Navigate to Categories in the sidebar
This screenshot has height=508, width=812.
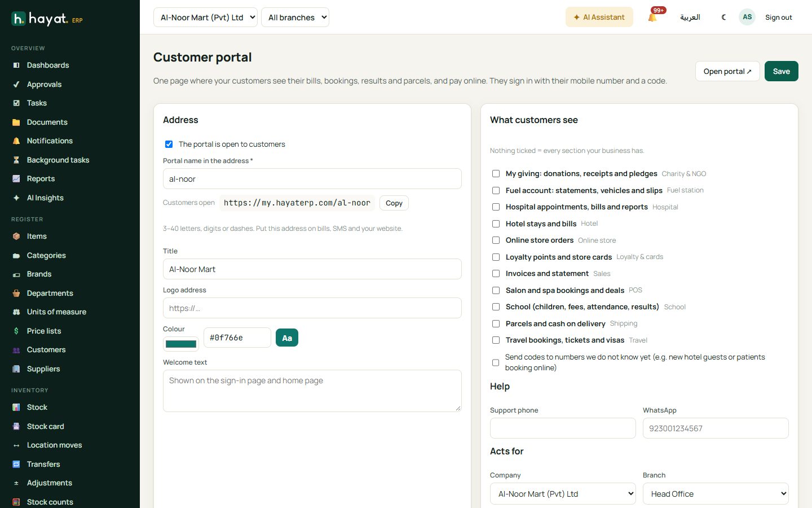[x=46, y=255]
